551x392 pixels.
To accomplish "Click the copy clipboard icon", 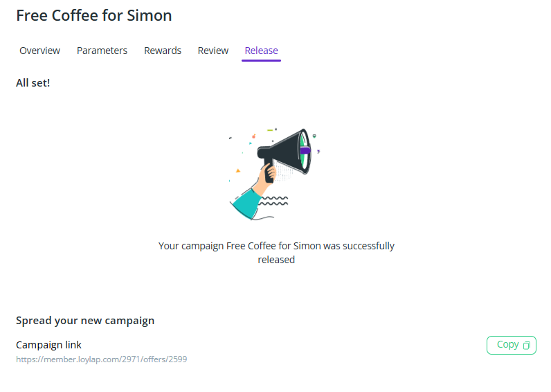I will (x=527, y=345).
